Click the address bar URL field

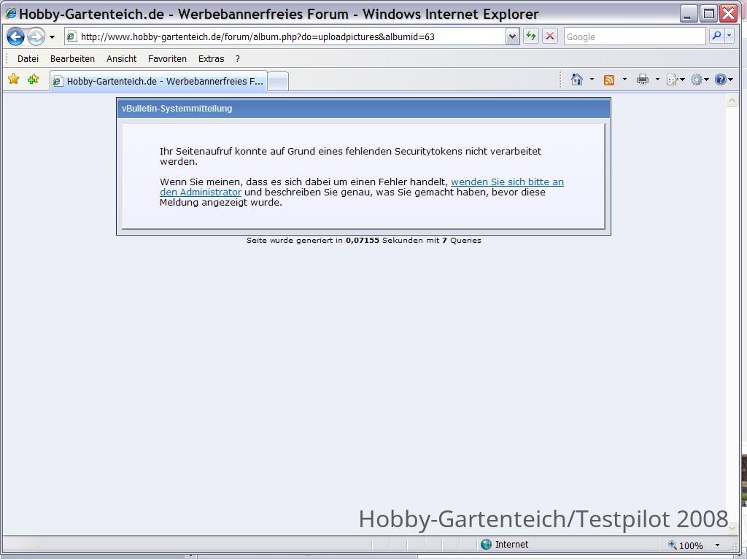click(285, 36)
